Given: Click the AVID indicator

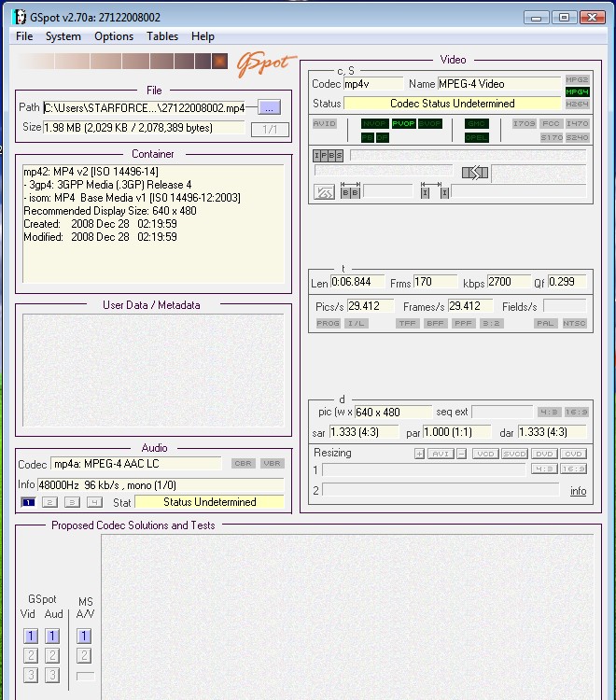Looking at the screenshot, I should point(325,123).
